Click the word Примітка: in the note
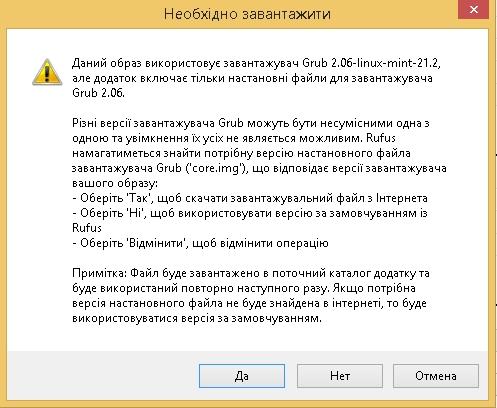497x408 pixels. (x=100, y=273)
